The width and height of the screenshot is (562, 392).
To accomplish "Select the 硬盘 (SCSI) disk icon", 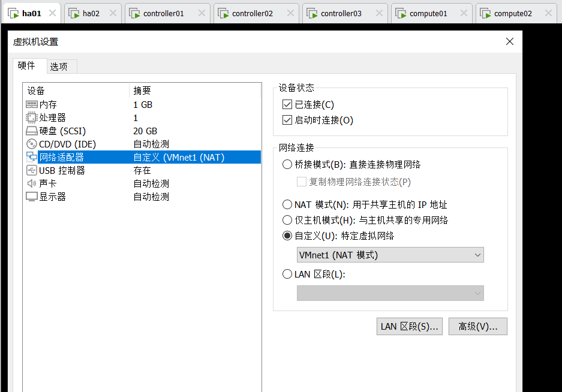I will [x=32, y=131].
